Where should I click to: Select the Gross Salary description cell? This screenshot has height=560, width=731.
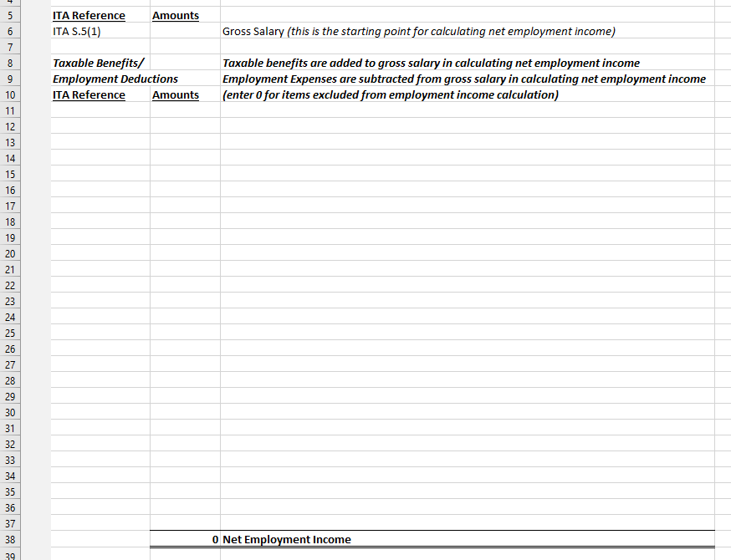[x=468, y=31]
